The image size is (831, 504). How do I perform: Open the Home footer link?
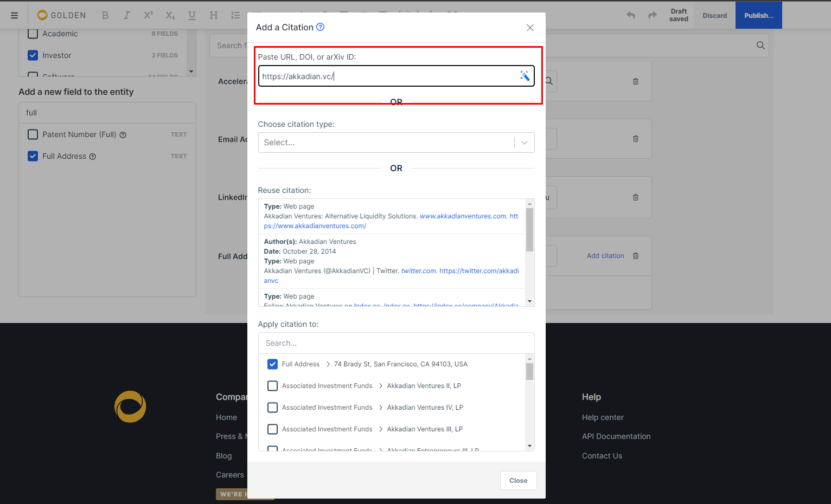tap(226, 417)
